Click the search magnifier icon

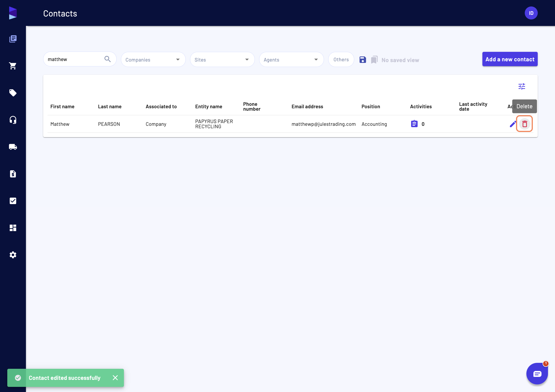pyautogui.click(x=107, y=59)
